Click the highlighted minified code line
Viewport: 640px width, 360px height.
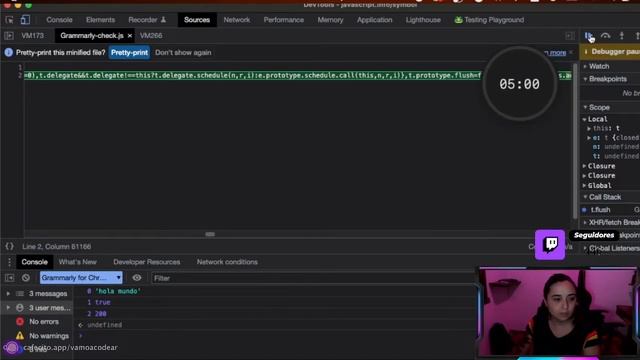pyautogui.click(x=298, y=76)
